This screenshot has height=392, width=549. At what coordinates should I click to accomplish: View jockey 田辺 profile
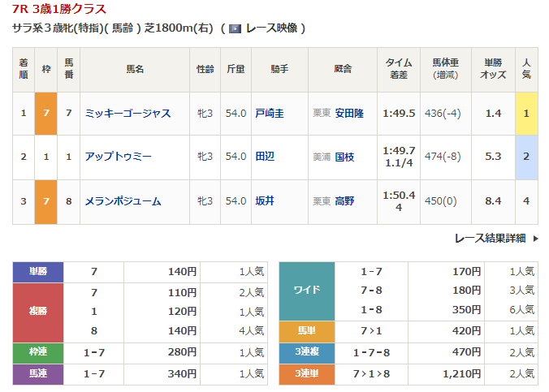264,157
